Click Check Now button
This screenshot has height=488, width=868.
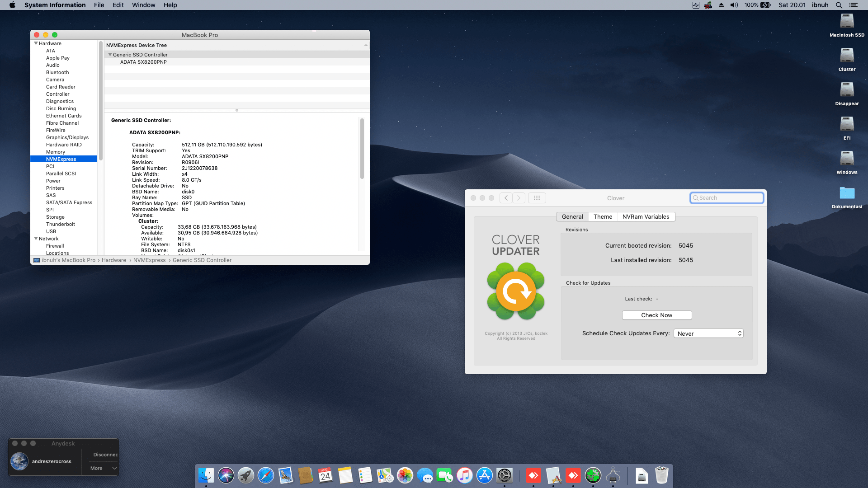coord(657,315)
